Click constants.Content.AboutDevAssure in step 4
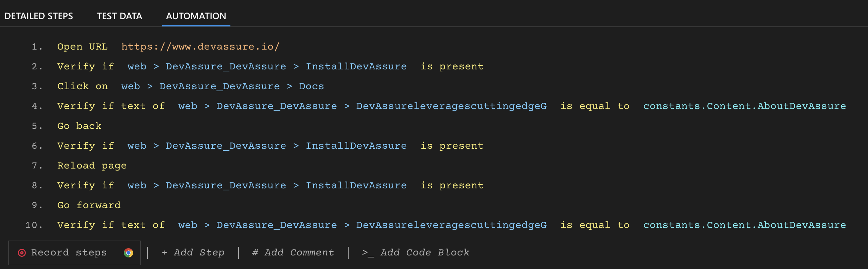This screenshot has height=269, width=868. (745, 106)
